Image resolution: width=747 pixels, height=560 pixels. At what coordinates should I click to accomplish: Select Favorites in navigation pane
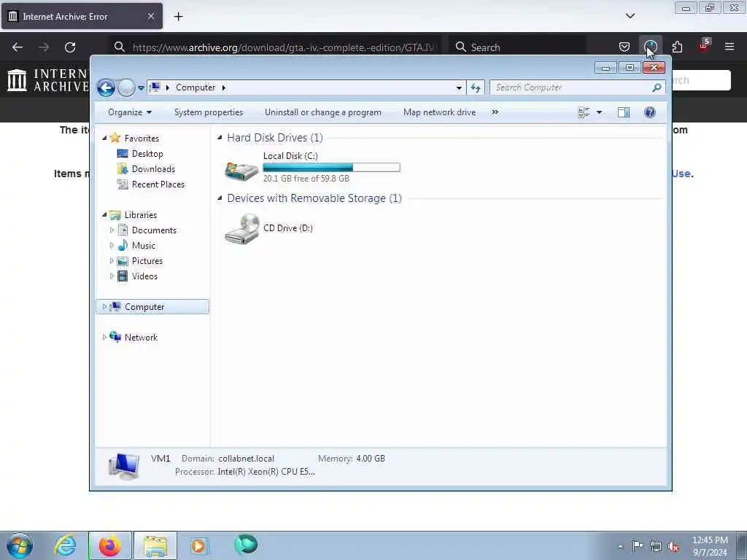tap(142, 138)
